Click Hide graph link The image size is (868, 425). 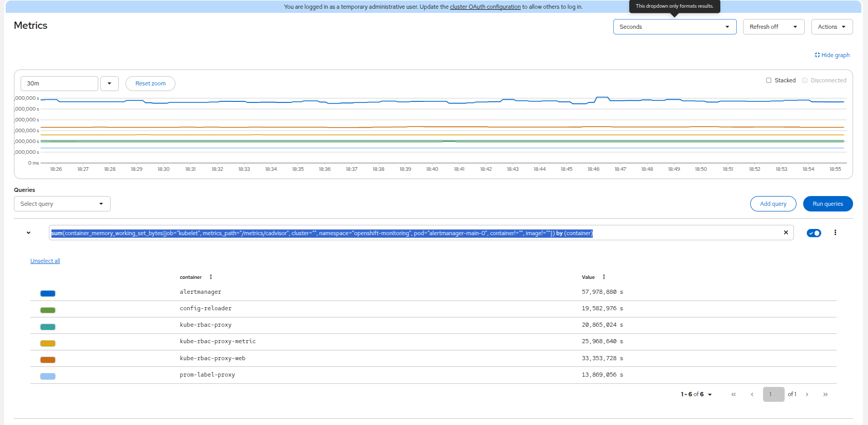click(x=832, y=55)
